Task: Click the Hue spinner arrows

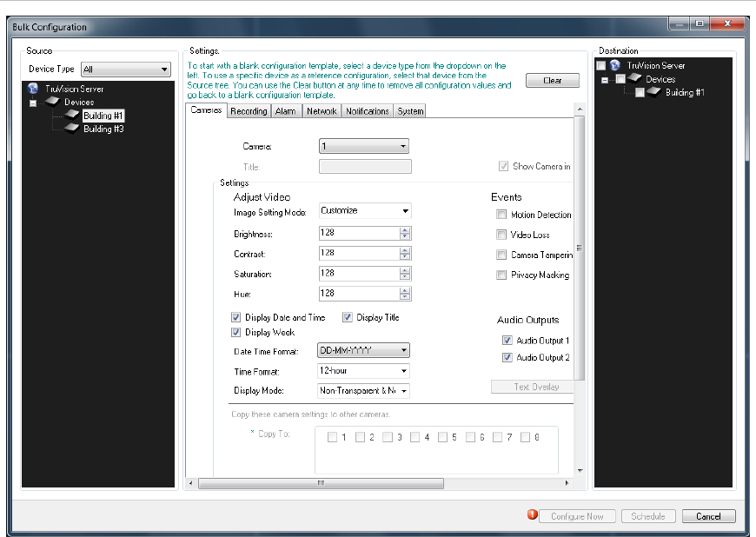Action: pyautogui.click(x=405, y=294)
